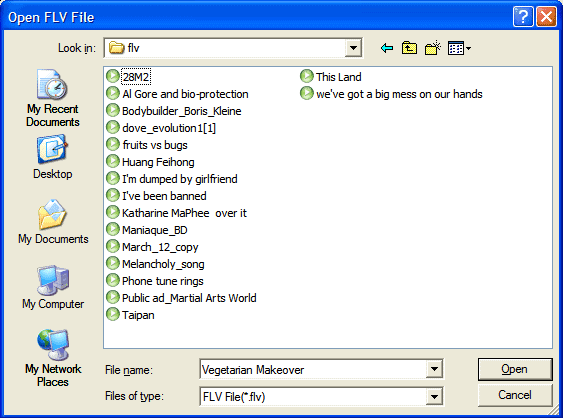
Task: Click the Back arrow navigation icon
Action: (387, 48)
